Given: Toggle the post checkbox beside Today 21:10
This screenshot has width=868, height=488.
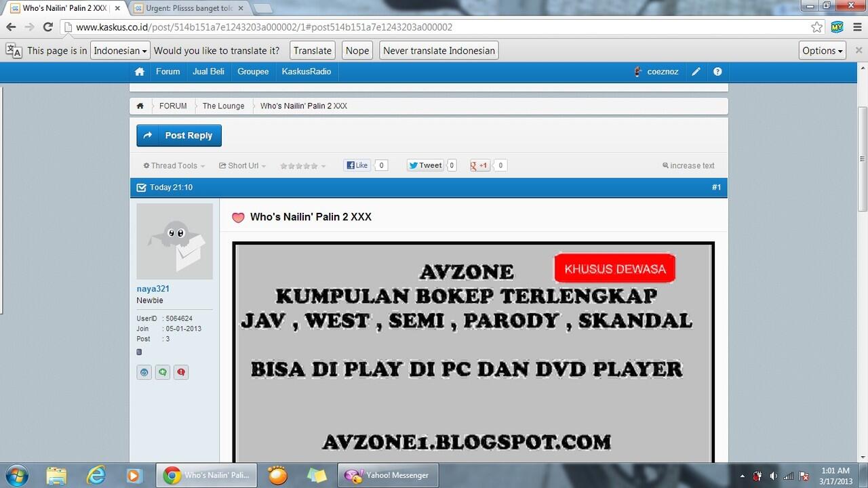Looking at the screenshot, I should click(141, 188).
